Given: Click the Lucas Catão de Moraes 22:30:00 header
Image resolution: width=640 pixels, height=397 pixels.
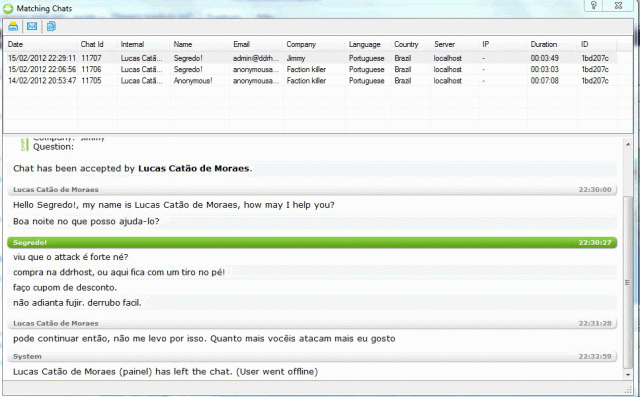Looking at the screenshot, I should [312, 190].
